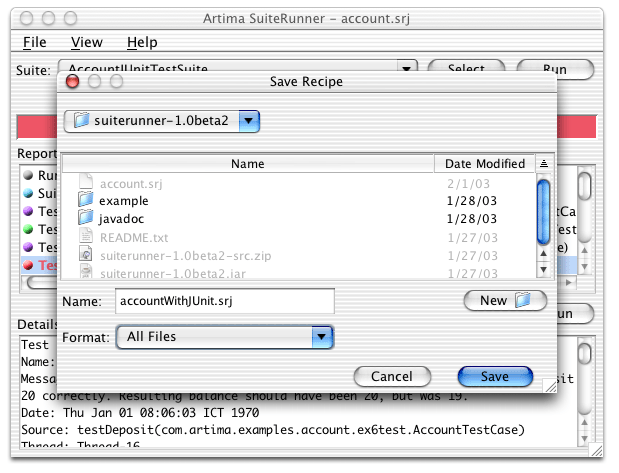Select the javadoc folder icon

[86, 217]
